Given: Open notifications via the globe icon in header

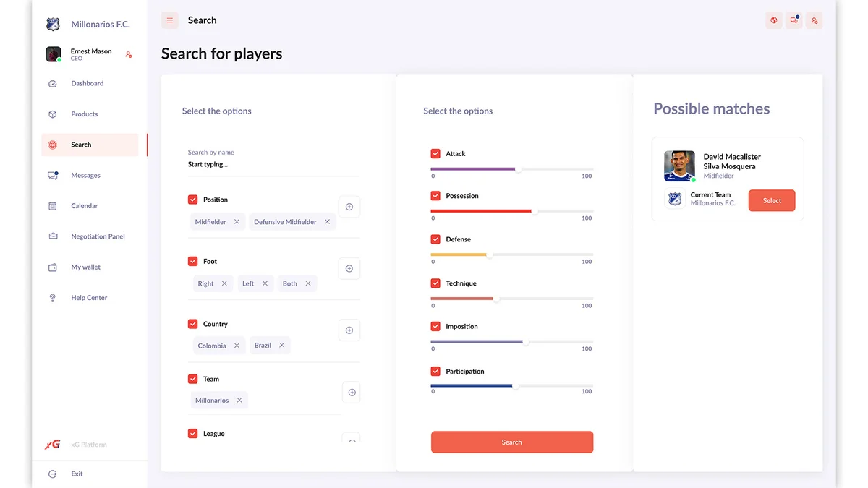Looking at the screenshot, I should 773,20.
